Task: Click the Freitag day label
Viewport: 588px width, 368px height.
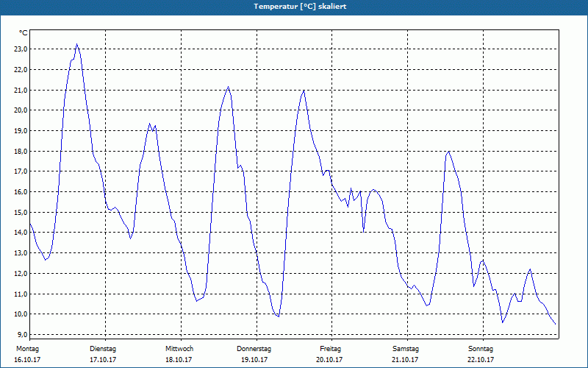Action: point(330,349)
